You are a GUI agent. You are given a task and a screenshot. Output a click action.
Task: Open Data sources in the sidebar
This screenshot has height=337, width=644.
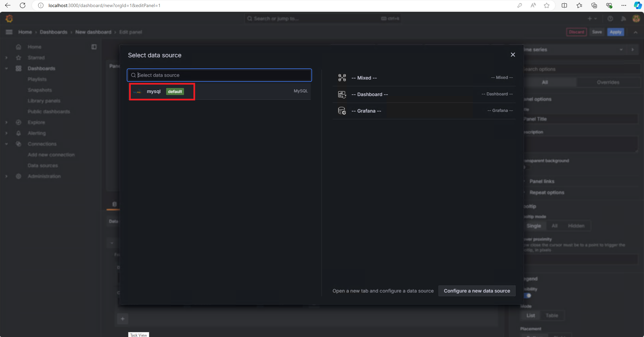[43, 165]
